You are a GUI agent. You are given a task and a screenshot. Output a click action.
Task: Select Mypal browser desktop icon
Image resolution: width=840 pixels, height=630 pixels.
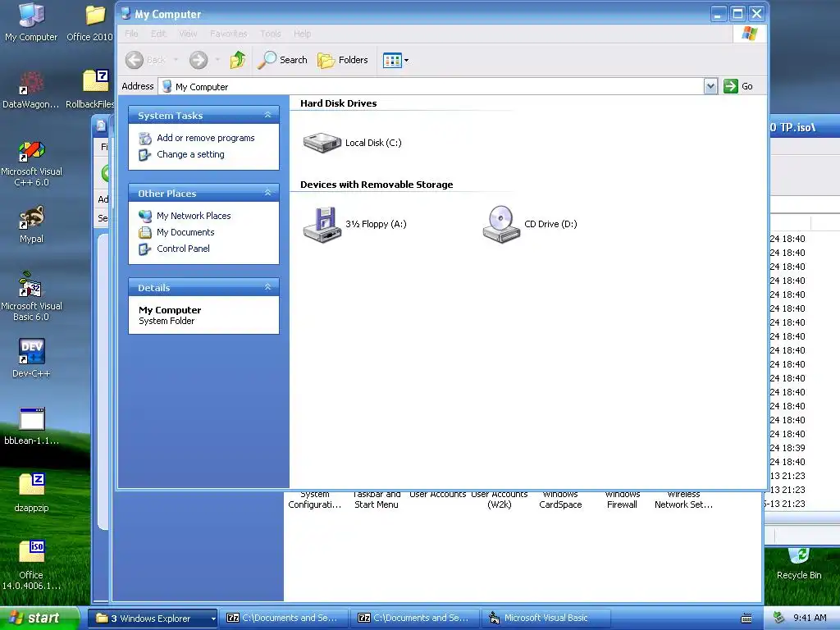click(31, 225)
